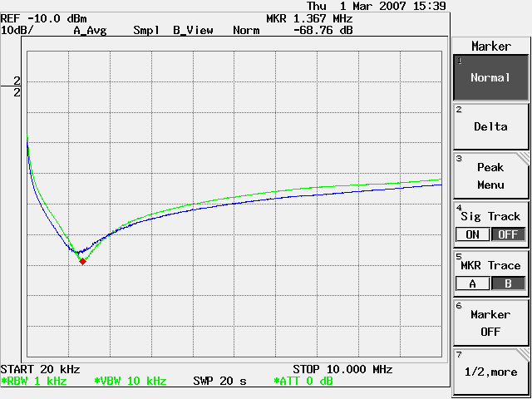Turn Marker OFF softkey
The image size is (532, 399).
pos(491,323)
